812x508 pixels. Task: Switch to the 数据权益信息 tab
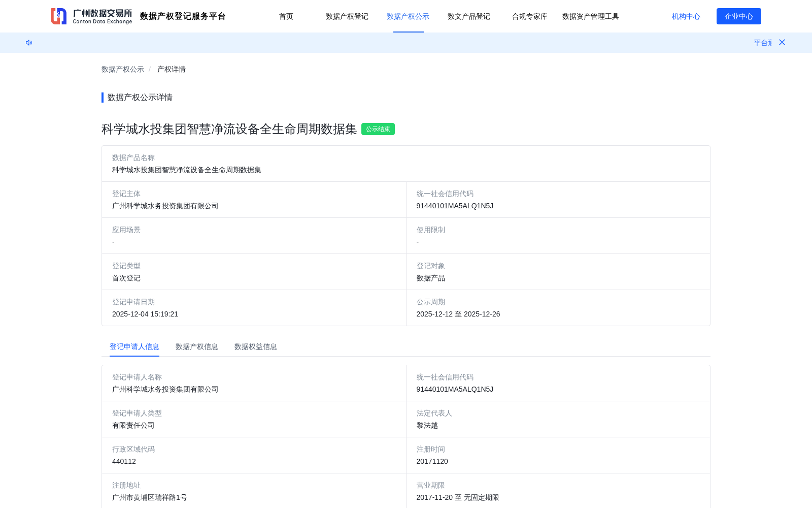[x=256, y=346]
